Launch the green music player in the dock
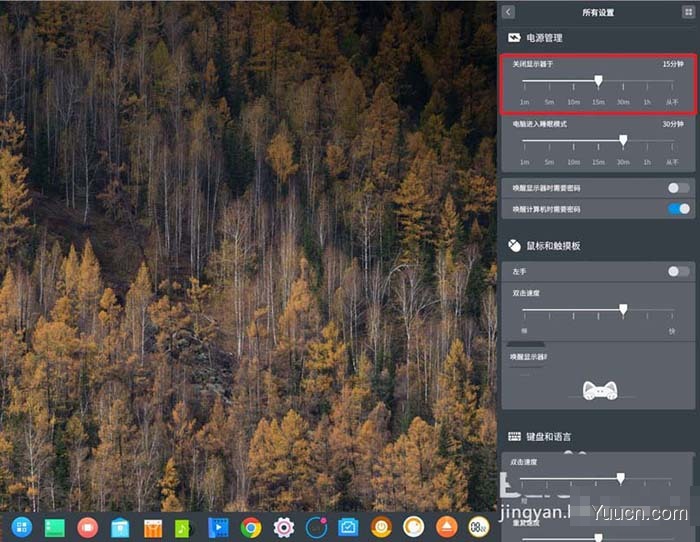This screenshot has height=542, width=700. (184, 529)
